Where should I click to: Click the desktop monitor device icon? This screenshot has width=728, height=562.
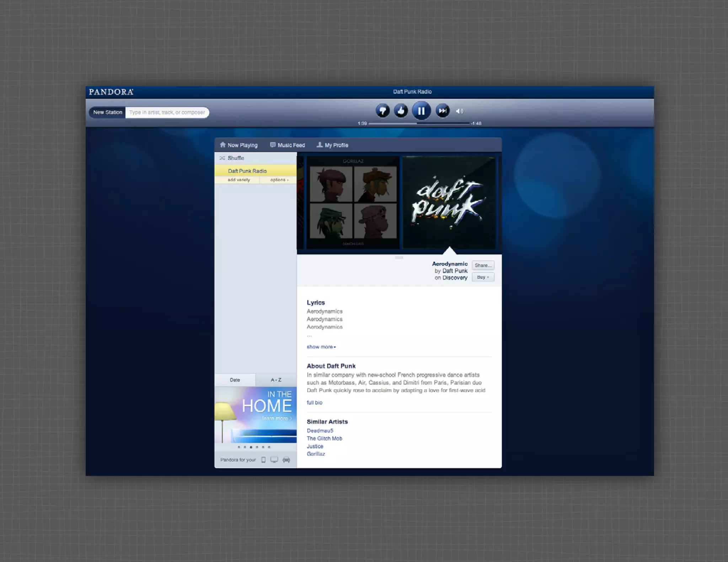[274, 460]
